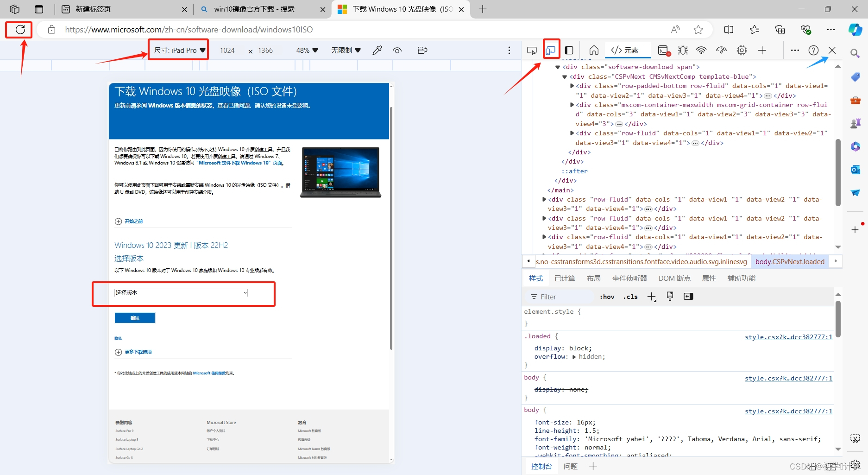Click the vision emulation eye icon
868x475 pixels.
[397, 50]
